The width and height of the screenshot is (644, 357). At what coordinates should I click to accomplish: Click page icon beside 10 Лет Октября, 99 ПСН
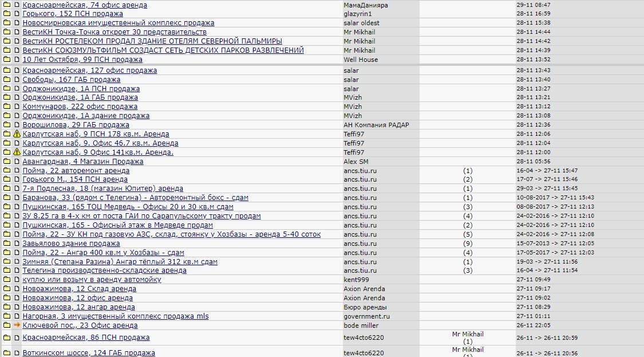(x=17, y=59)
